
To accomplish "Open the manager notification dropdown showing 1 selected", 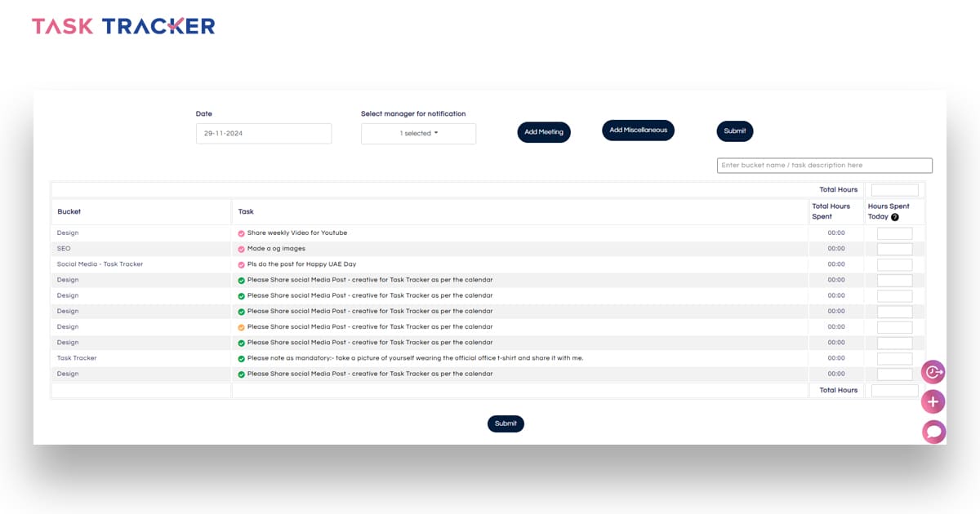I will click(418, 133).
